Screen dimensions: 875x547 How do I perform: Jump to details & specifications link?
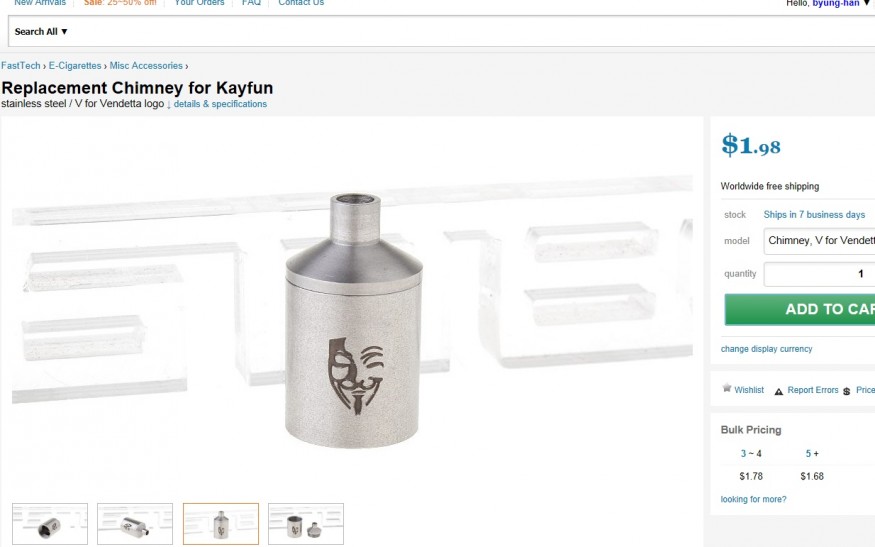coord(220,104)
